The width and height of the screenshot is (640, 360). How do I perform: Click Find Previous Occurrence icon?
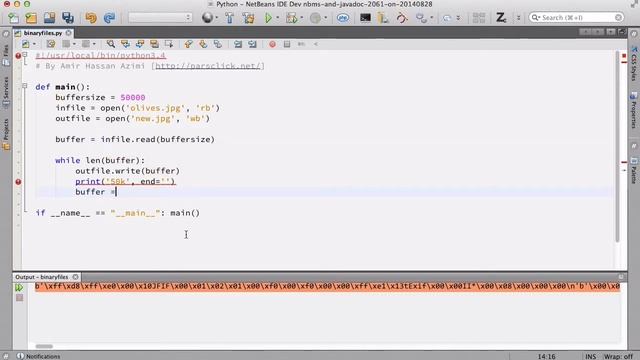(x=125, y=44)
